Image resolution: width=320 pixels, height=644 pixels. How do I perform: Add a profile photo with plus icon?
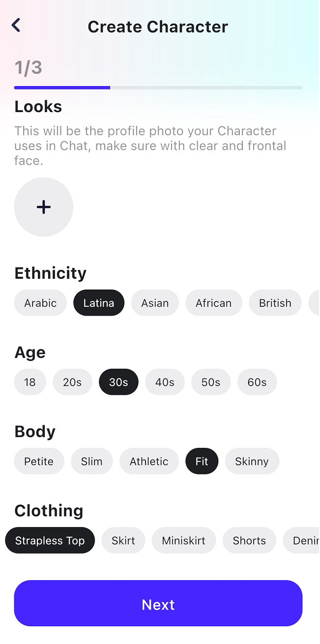44,207
